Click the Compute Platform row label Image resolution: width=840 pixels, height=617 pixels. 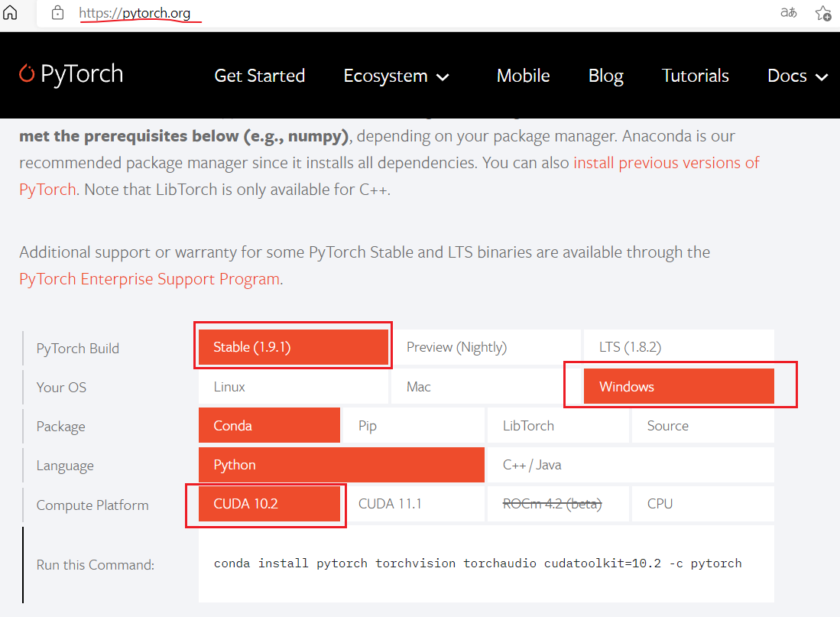(x=92, y=505)
